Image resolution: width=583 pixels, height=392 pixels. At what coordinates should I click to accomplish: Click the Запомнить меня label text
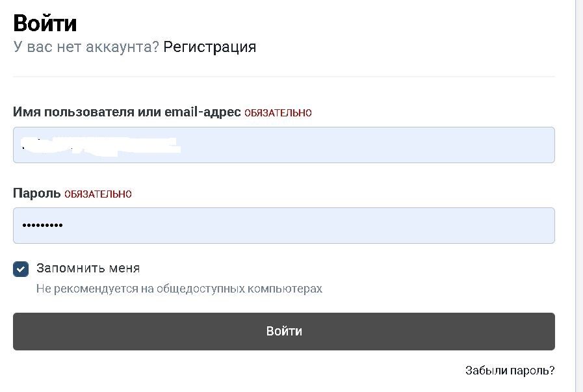tap(88, 268)
